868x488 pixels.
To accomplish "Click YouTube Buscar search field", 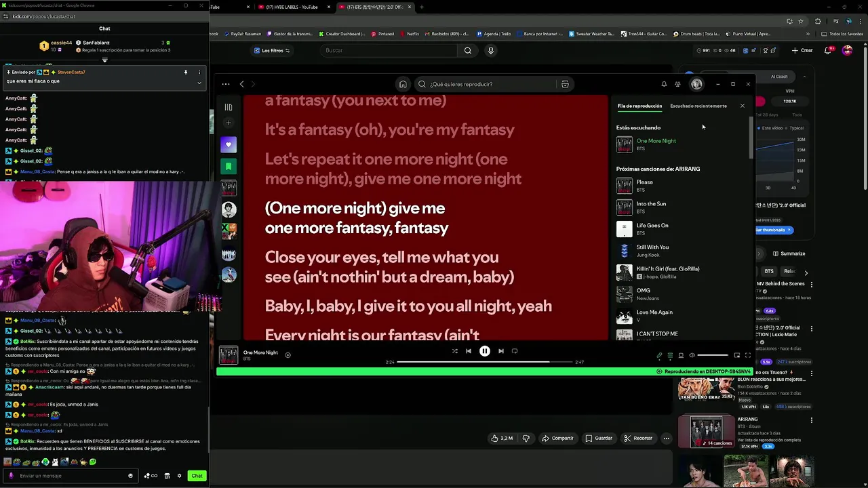I will 389,50.
